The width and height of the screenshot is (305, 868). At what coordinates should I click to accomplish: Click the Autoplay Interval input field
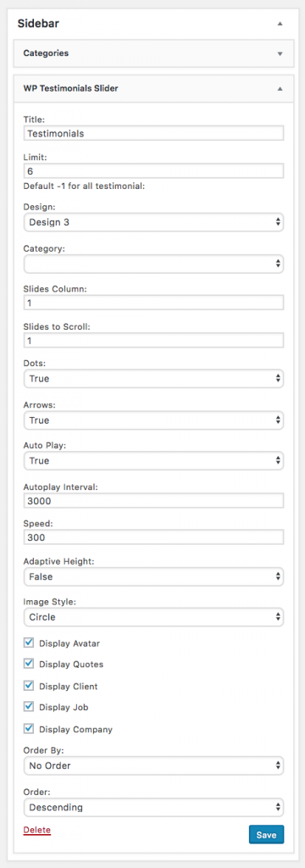click(x=154, y=501)
